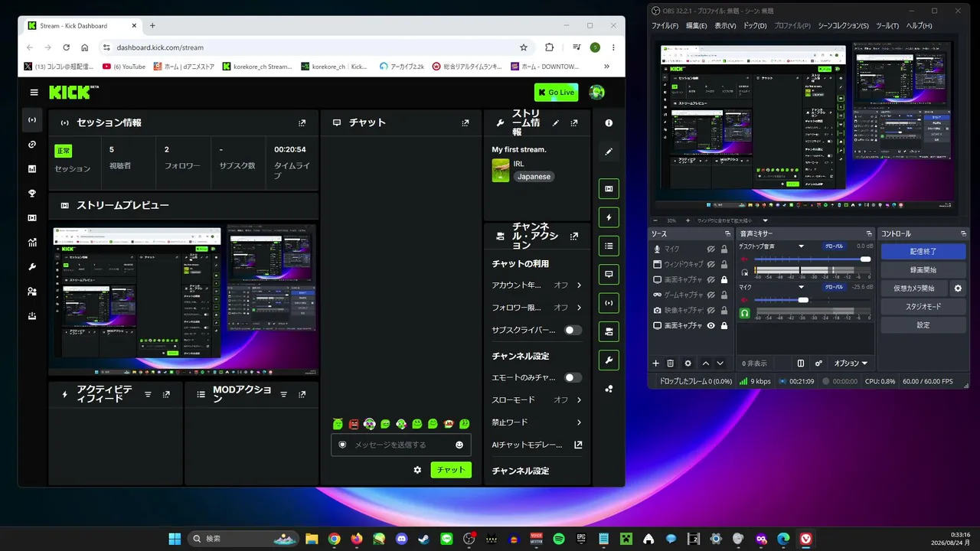Open the Chrome three-dot menu
The width and height of the screenshot is (980, 551).
click(613, 47)
